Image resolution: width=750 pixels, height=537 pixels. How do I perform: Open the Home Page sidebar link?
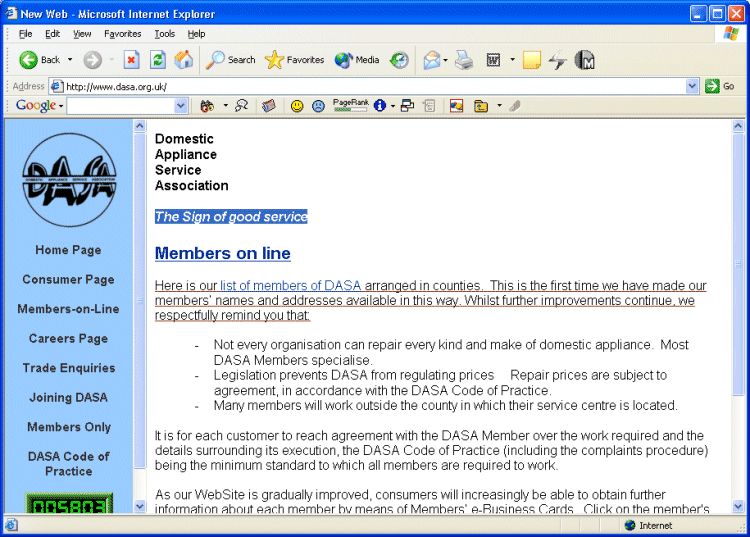click(x=68, y=250)
